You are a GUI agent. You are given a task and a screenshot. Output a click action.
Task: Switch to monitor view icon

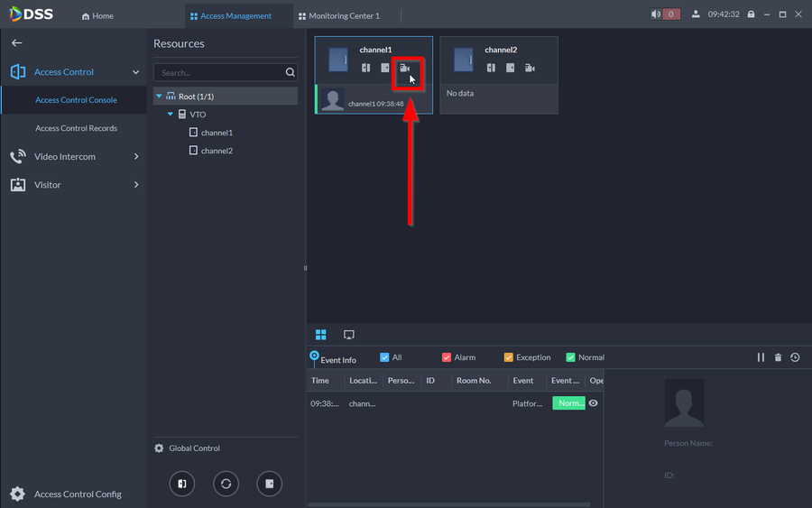coord(349,335)
